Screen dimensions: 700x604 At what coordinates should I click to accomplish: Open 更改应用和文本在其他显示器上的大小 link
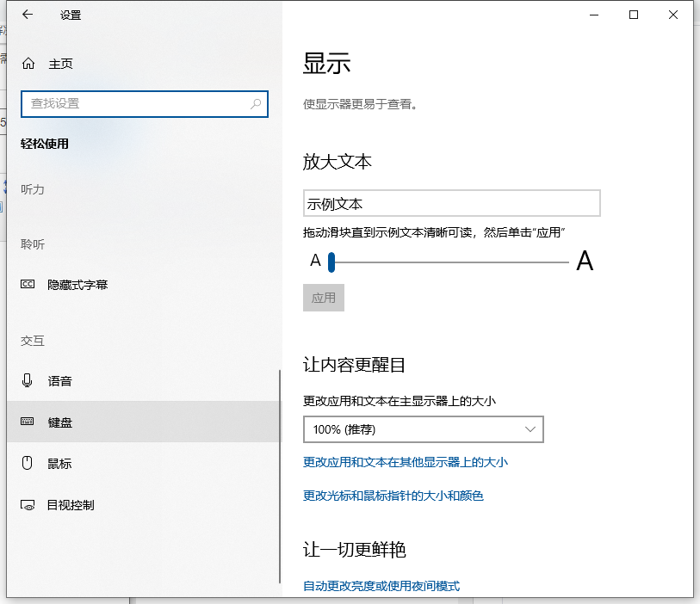click(406, 462)
